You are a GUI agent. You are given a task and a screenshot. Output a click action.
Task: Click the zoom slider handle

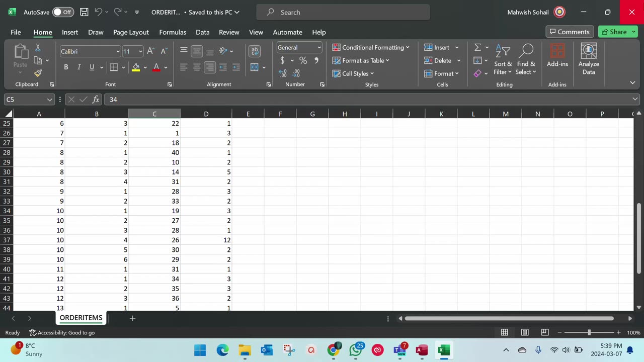pos(589,332)
